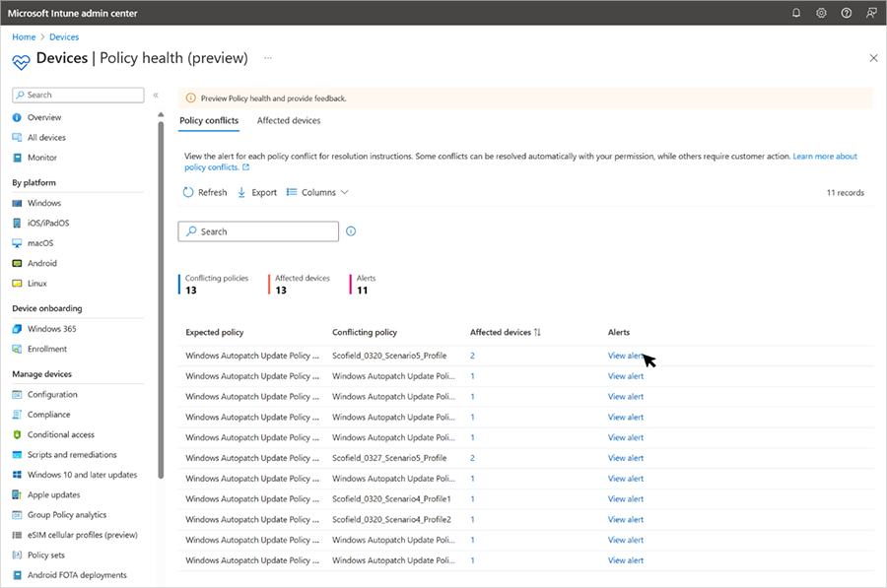
Task: Click the Affected devices 13 summary
Action: [302, 285]
